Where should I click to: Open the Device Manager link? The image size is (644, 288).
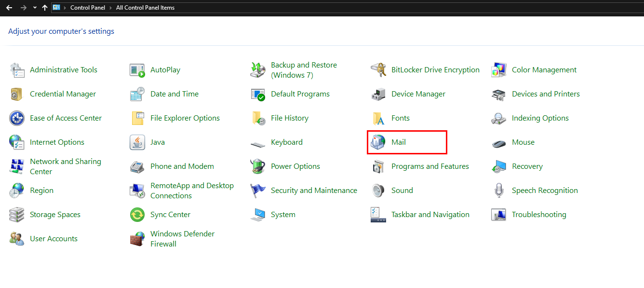tap(418, 94)
